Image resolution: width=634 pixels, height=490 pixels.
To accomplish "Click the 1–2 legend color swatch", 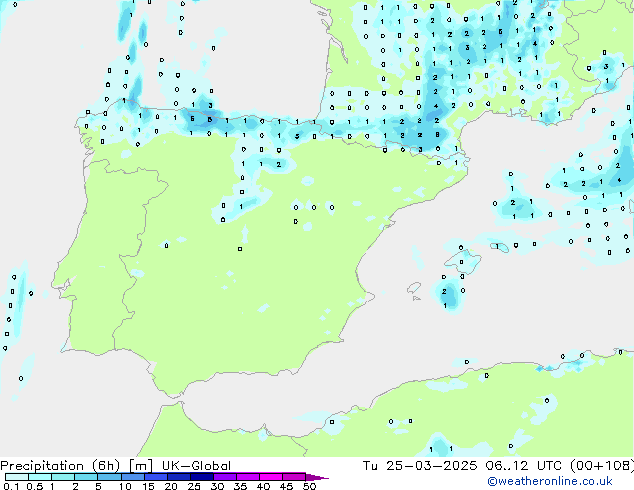I will pyautogui.click(x=63, y=477).
